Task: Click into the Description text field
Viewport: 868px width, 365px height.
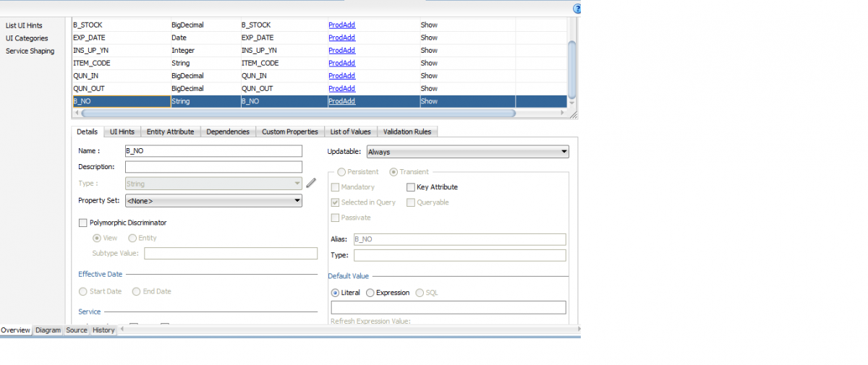Action: pyautogui.click(x=213, y=167)
